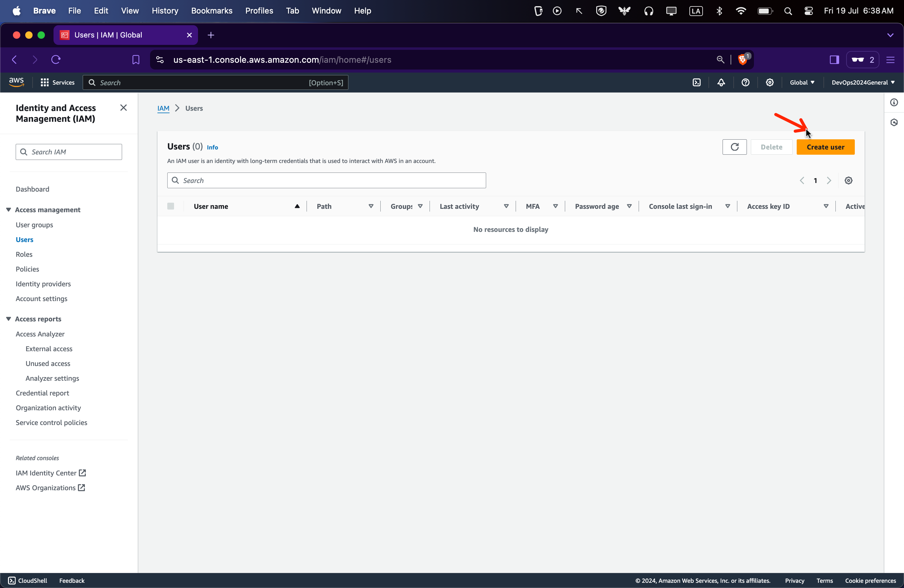The height and width of the screenshot is (588, 904).
Task: Open the Services grid menu
Action: tap(45, 82)
